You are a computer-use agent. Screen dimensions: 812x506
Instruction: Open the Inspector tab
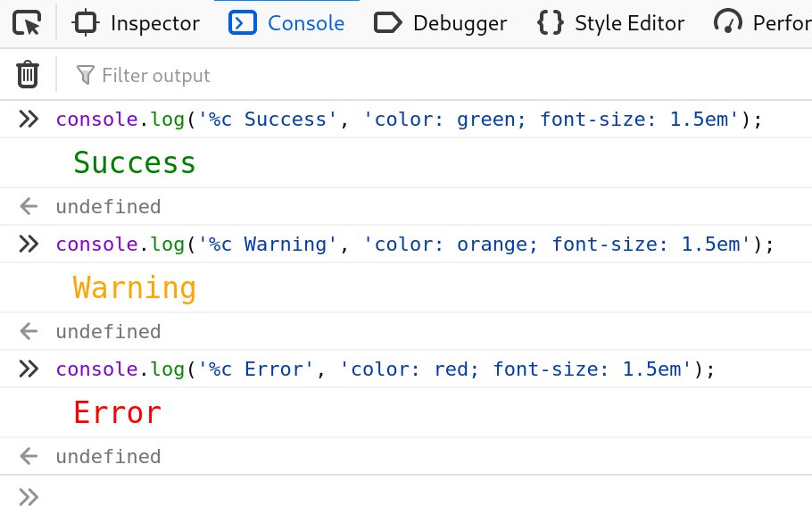(137, 23)
